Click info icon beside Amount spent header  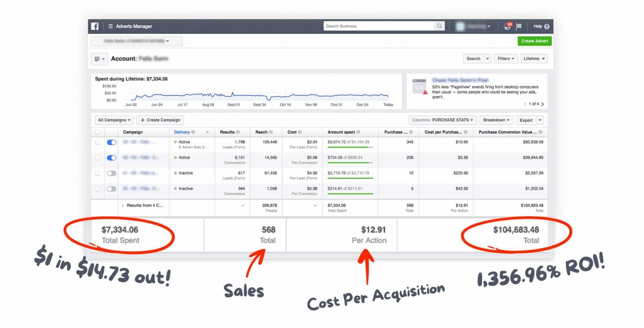coord(358,132)
